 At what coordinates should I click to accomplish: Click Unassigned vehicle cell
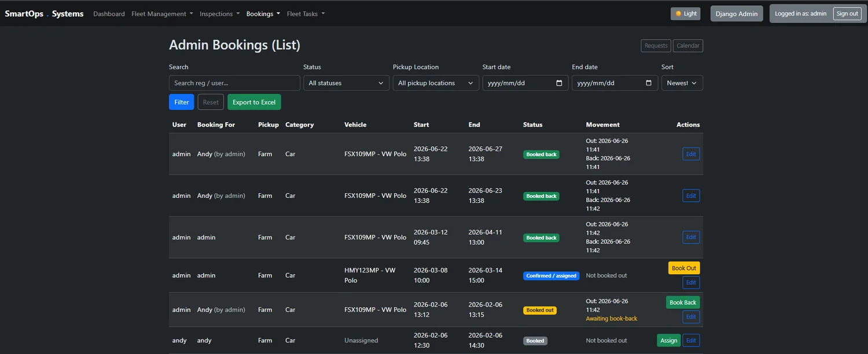click(x=361, y=341)
